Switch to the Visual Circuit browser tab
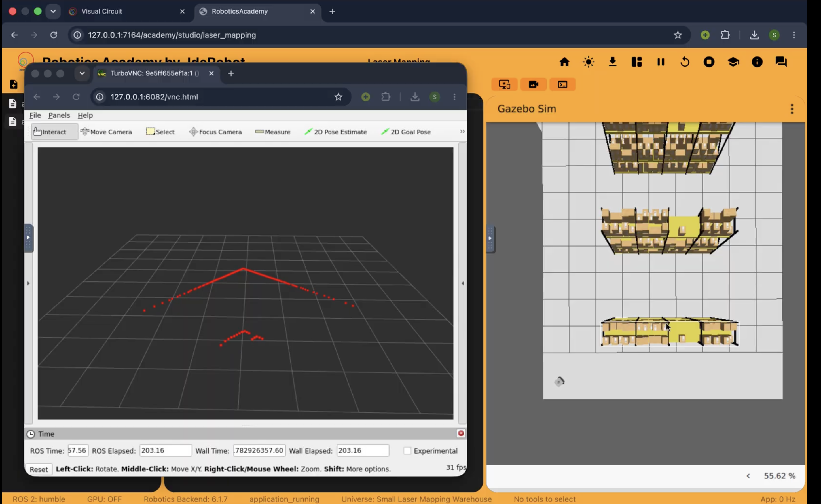This screenshot has height=504, width=821. click(127, 11)
